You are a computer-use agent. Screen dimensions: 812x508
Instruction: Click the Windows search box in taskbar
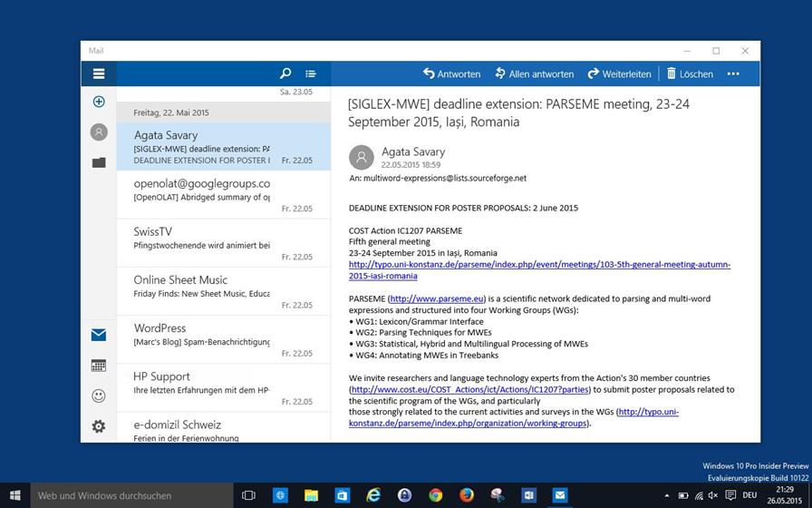(x=132, y=495)
